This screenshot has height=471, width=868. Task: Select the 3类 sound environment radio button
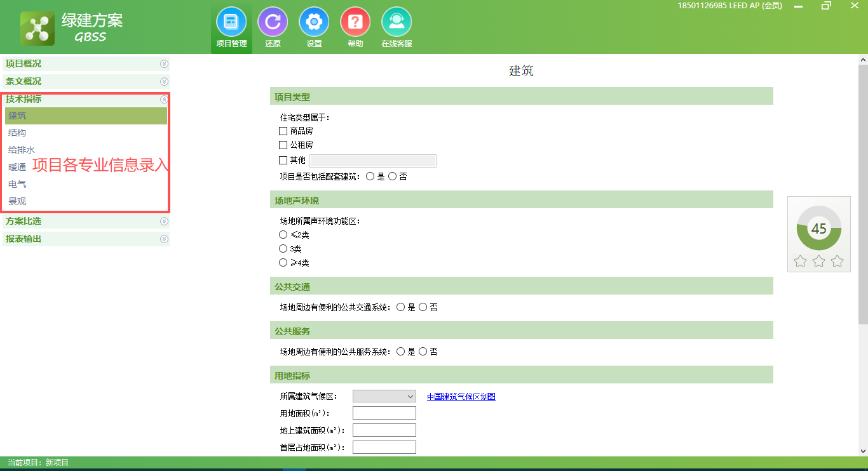point(283,248)
